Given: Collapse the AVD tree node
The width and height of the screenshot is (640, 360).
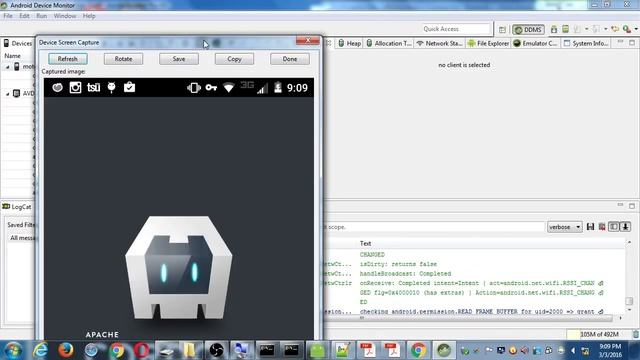Looking at the screenshot, I should tap(7, 94).
